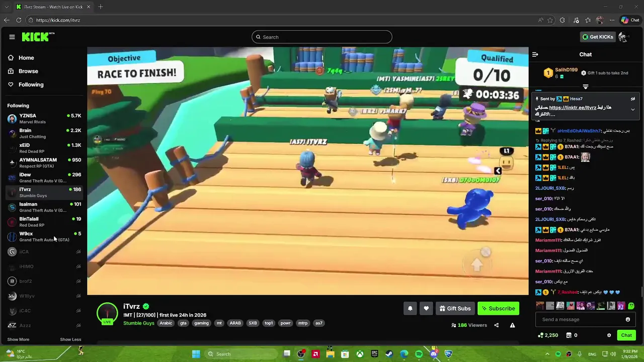Open BinTalall channel in following list

tap(44, 222)
